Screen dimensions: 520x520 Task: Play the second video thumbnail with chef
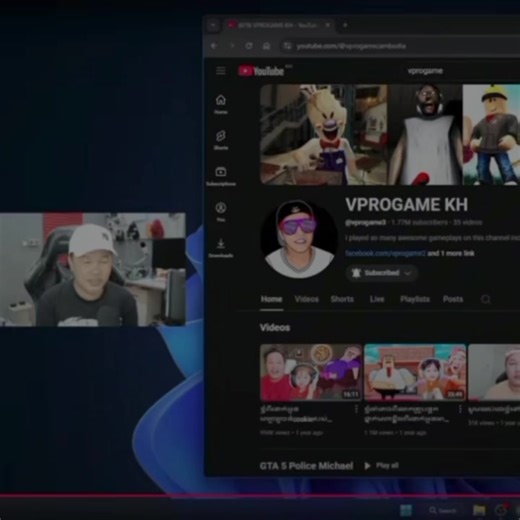(x=415, y=372)
